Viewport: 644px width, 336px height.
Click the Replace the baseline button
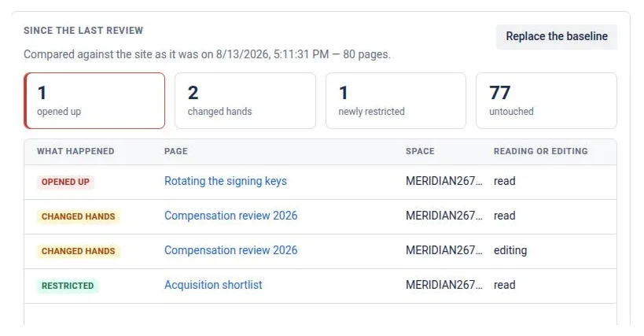(557, 36)
